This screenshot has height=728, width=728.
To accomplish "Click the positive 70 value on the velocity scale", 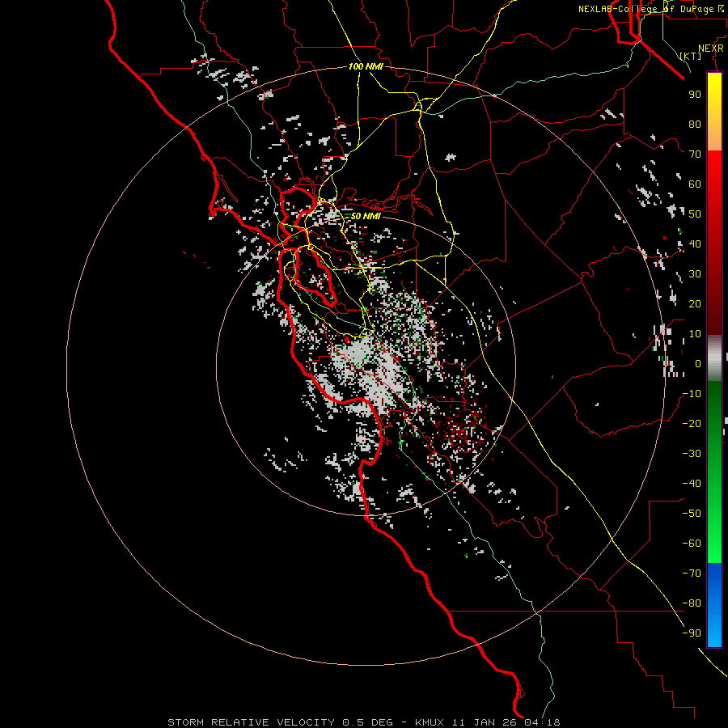I will click(695, 154).
